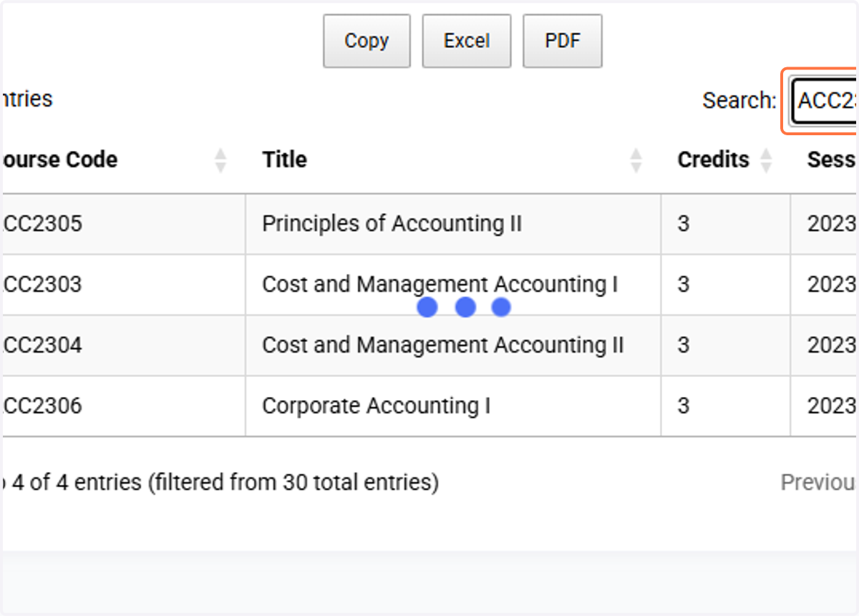Select the Corporate Accounting I title cell
This screenshot has height=616, width=859.
pos(453,406)
